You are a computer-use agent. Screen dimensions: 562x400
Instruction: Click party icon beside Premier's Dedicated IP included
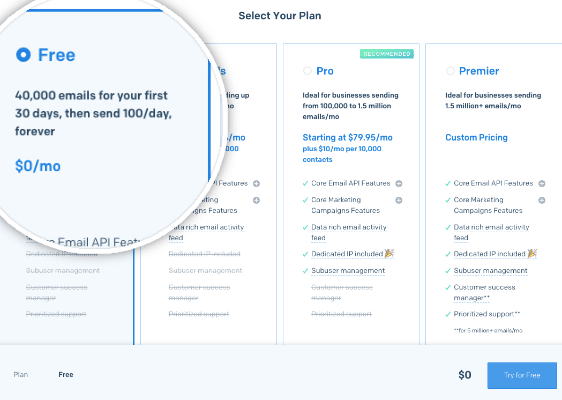(532, 253)
